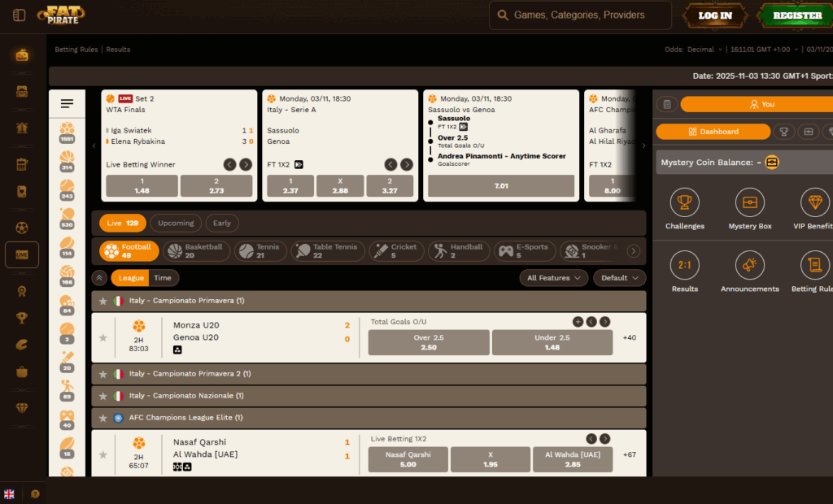This screenshot has width=833, height=504.
Task: Open the help question mark icon
Action: (35, 493)
